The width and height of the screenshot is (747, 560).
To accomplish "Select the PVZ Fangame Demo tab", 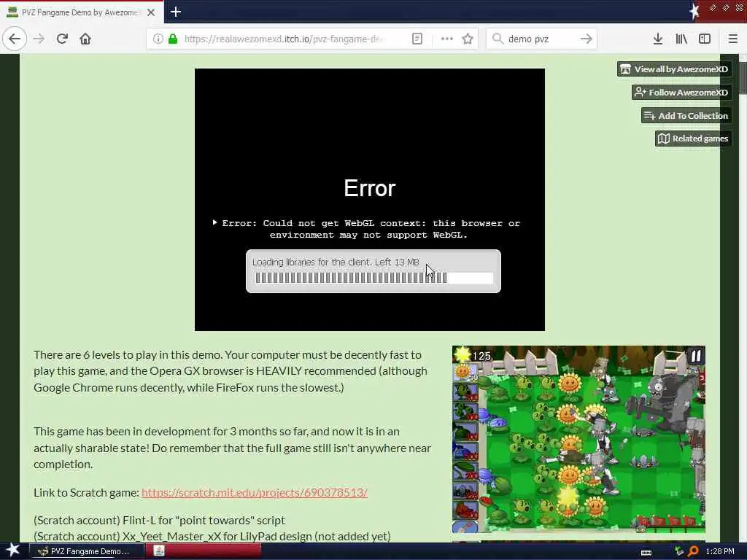I will (82, 12).
